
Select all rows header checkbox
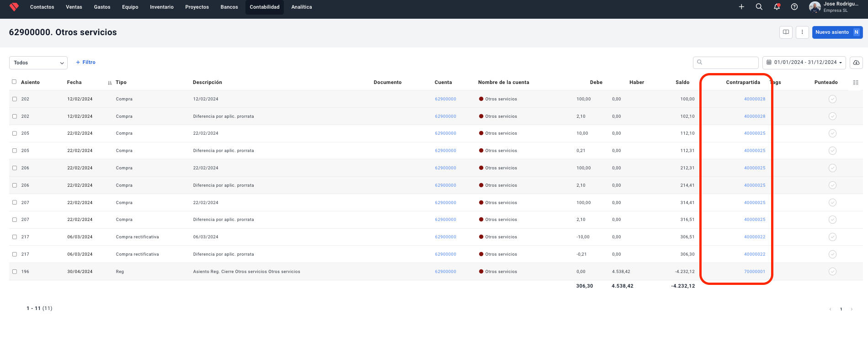pyautogui.click(x=14, y=82)
